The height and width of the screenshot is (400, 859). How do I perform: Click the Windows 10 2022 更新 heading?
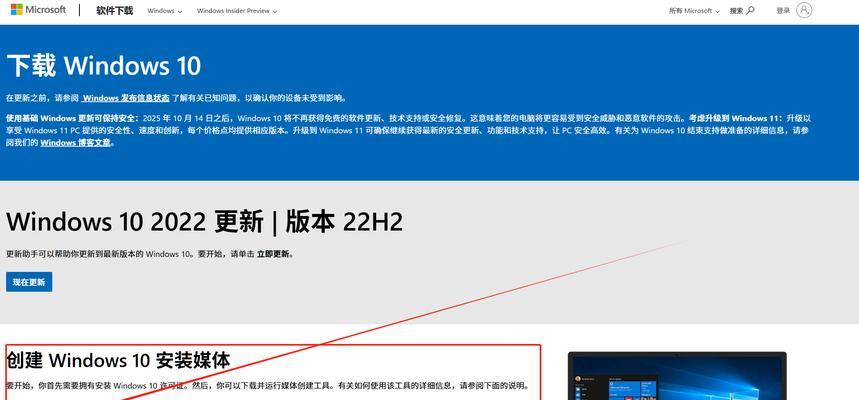(x=204, y=221)
